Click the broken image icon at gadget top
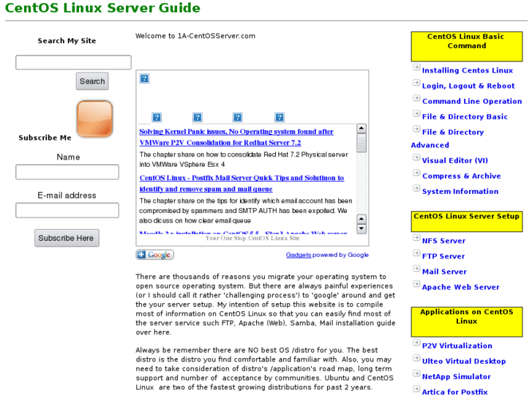532x399 pixels. click(x=144, y=78)
